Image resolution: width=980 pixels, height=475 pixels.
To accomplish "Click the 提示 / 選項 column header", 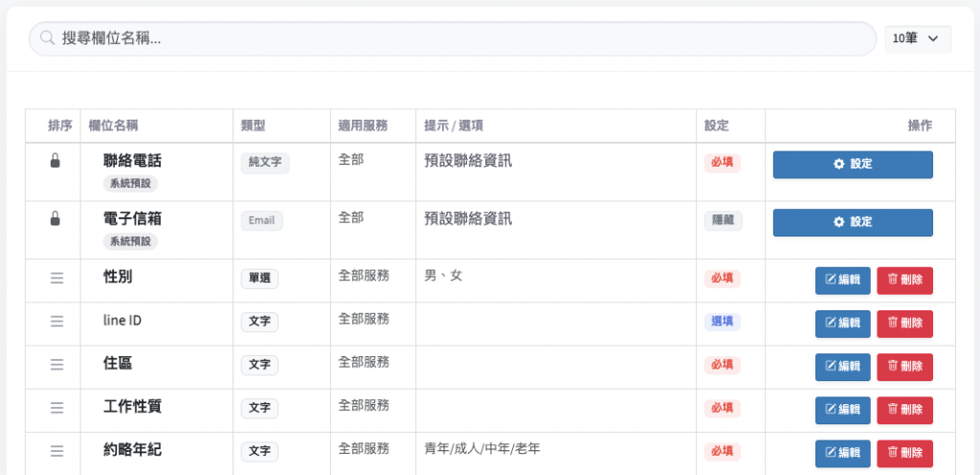I will (x=453, y=125).
